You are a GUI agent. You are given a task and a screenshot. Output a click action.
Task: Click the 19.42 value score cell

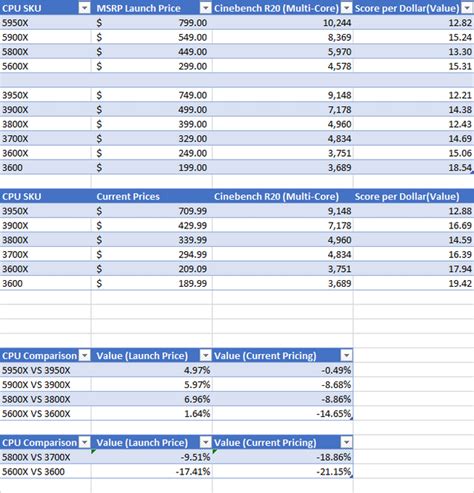pyautogui.click(x=414, y=283)
